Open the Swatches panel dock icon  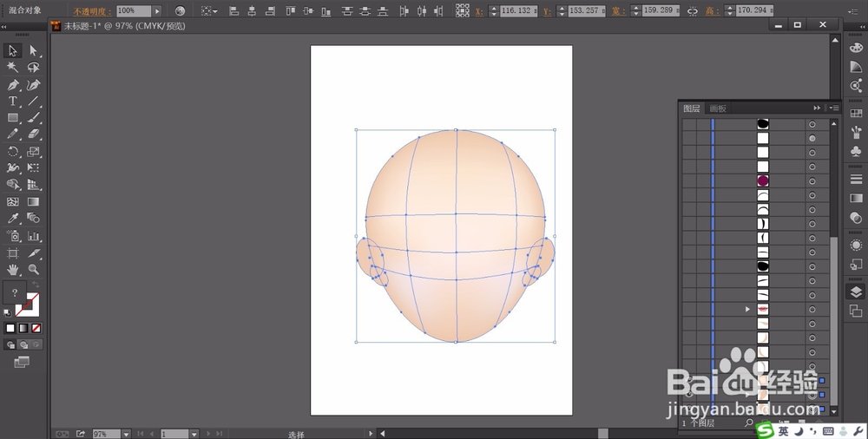pyautogui.click(x=856, y=113)
